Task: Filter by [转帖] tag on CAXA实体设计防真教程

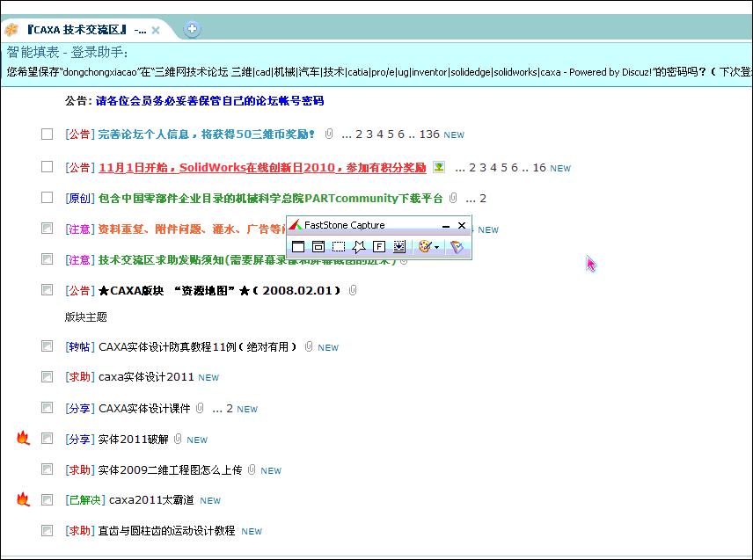Action: coord(80,347)
